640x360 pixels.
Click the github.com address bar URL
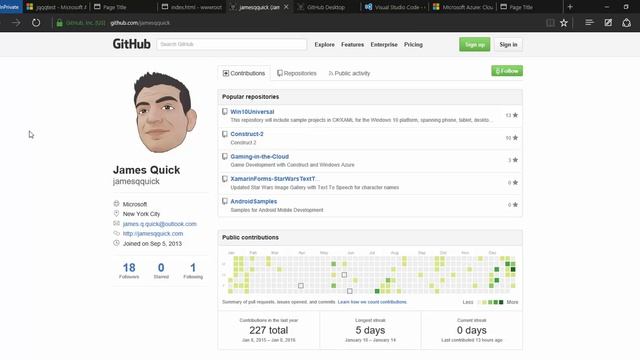(x=140, y=23)
